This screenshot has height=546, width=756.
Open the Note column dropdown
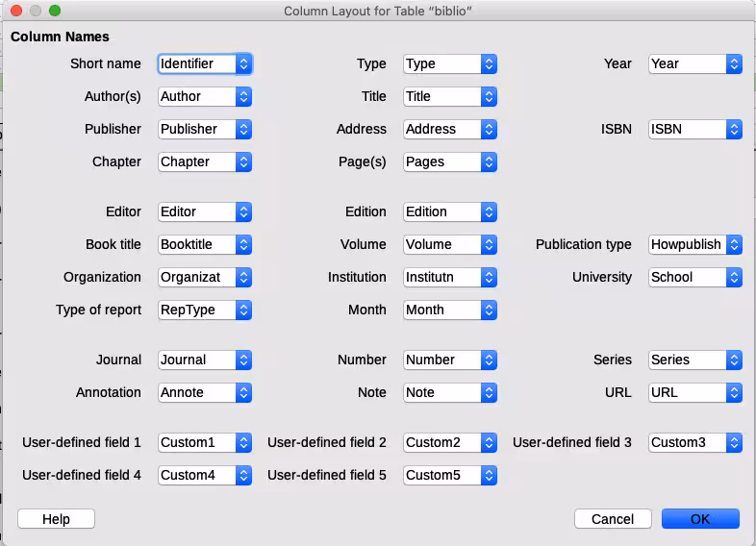click(x=450, y=393)
